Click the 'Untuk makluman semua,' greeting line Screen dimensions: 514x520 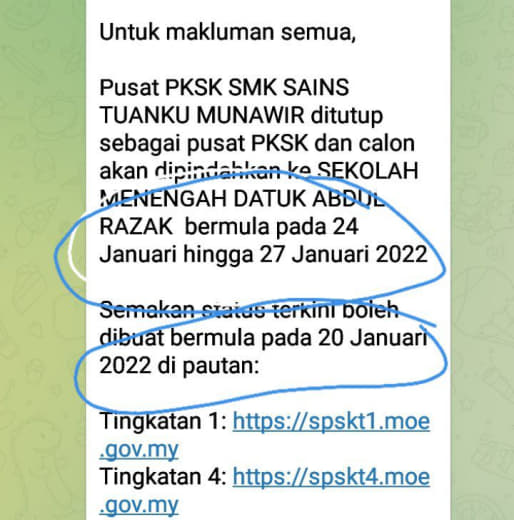coord(228,32)
